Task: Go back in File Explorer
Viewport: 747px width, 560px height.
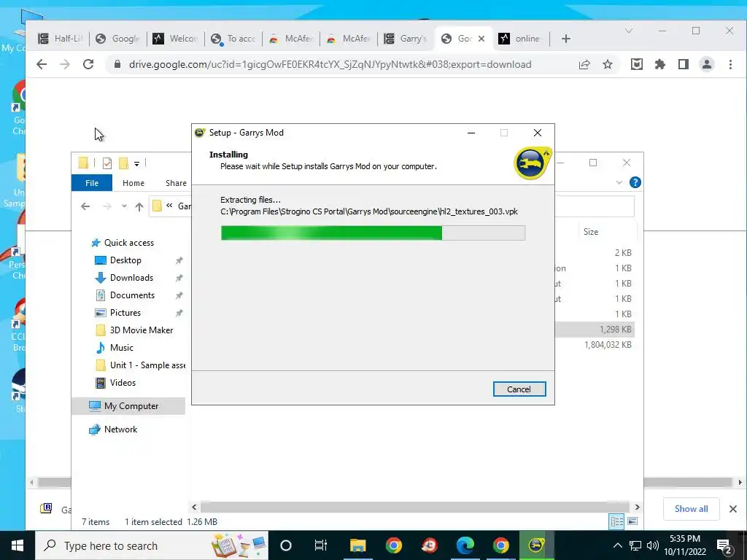Action: (x=85, y=206)
